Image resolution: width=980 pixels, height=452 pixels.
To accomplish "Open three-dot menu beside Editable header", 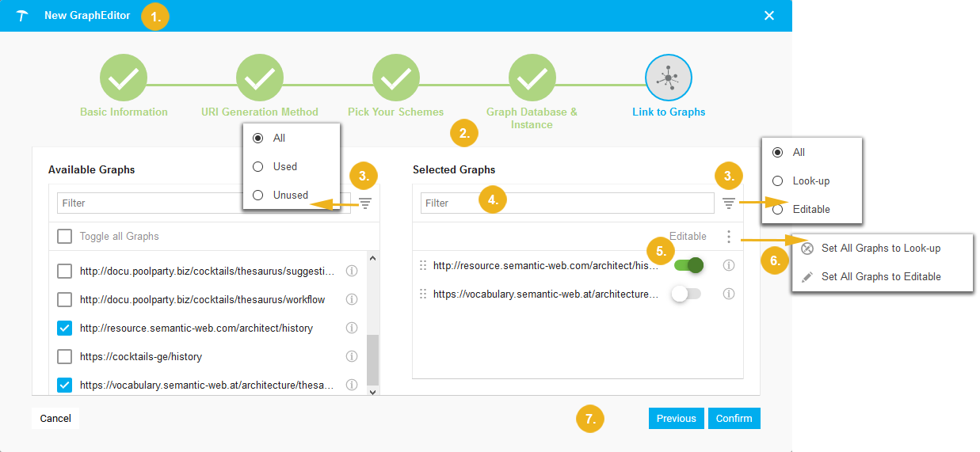I will [x=729, y=236].
